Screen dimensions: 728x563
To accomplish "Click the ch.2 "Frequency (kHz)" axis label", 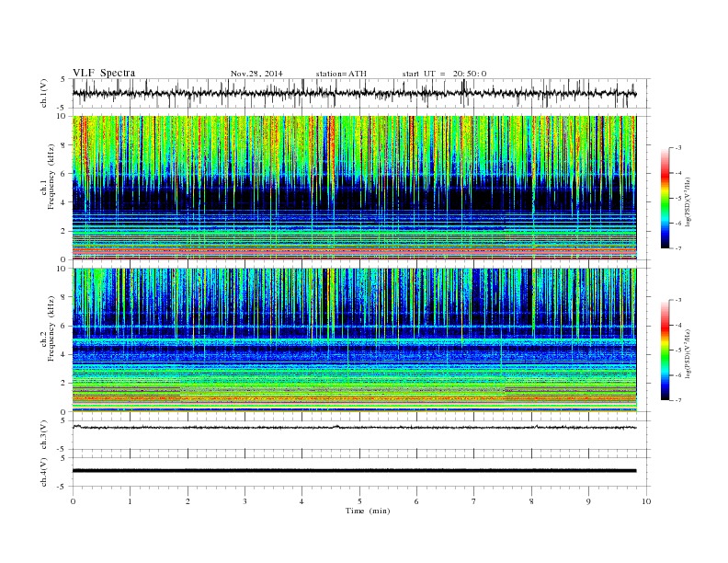I will 51,328.
